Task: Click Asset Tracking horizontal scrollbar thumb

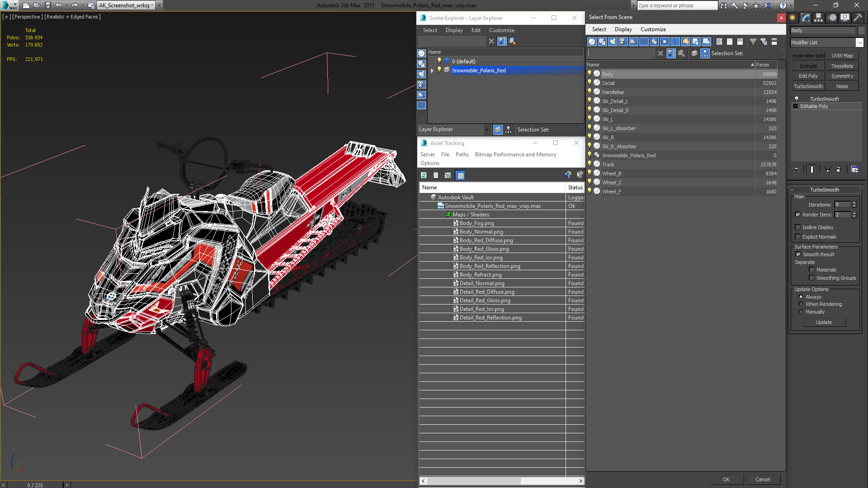Action: coord(473,481)
